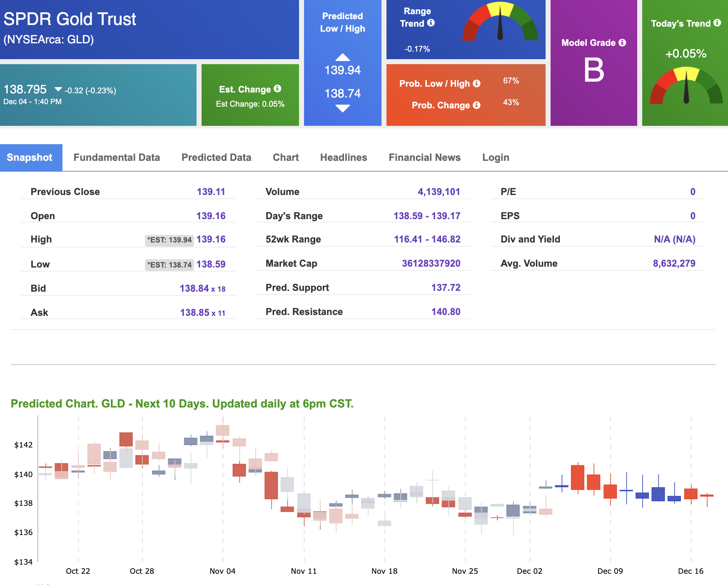728x585 pixels.
Task: Click the predicted low value 138.74
Action: coord(343,93)
